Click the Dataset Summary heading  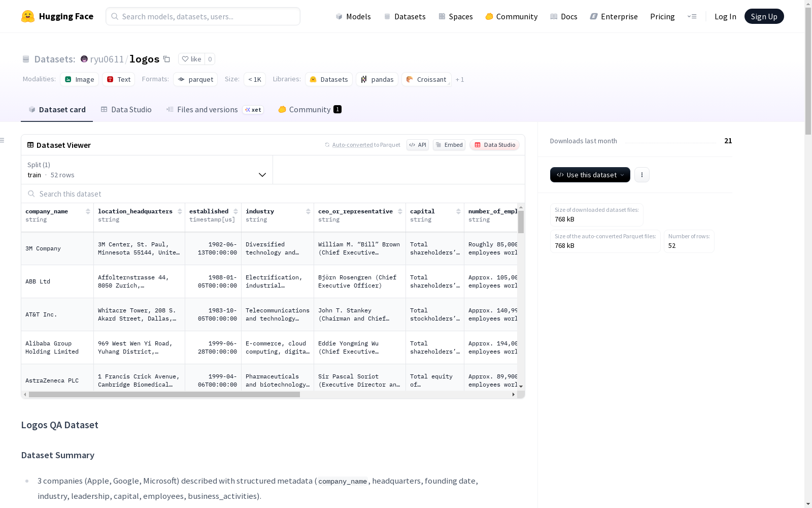[58, 455]
